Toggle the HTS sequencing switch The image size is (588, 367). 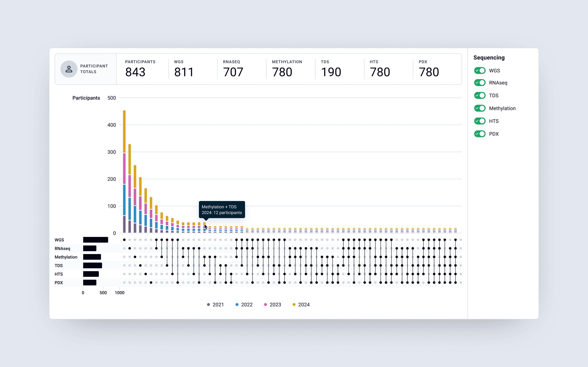click(x=480, y=121)
